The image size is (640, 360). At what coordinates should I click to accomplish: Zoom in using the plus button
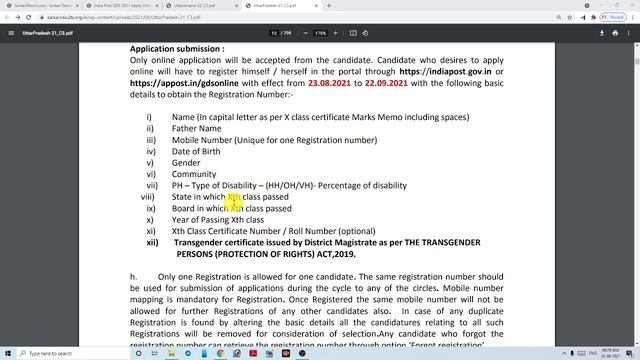point(336,33)
